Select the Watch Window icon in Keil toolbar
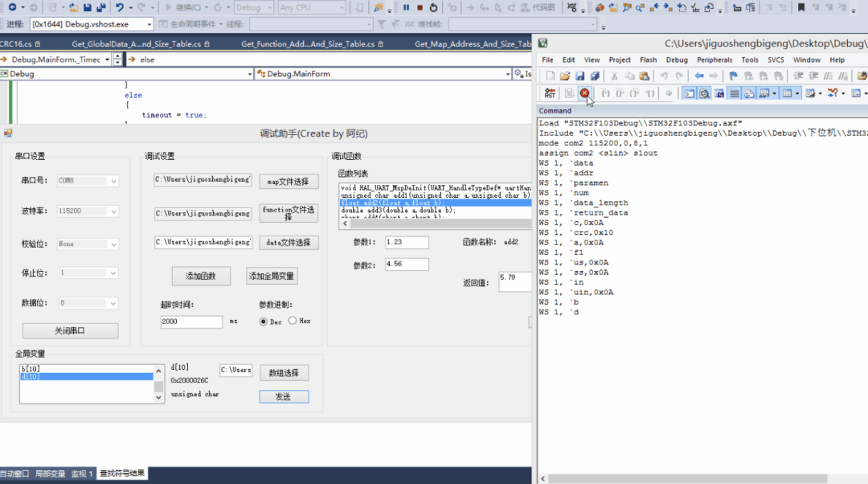 [x=763, y=92]
